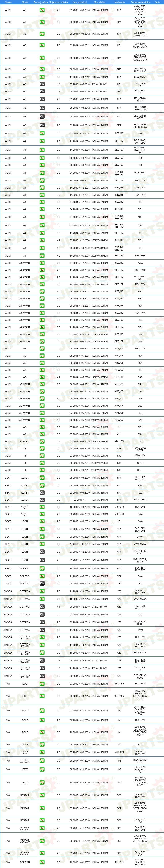The image size is (164, 868).
Task: Click petrol icon for Audi A4 Avant 2.0 AWA
Action: coord(42,263)
